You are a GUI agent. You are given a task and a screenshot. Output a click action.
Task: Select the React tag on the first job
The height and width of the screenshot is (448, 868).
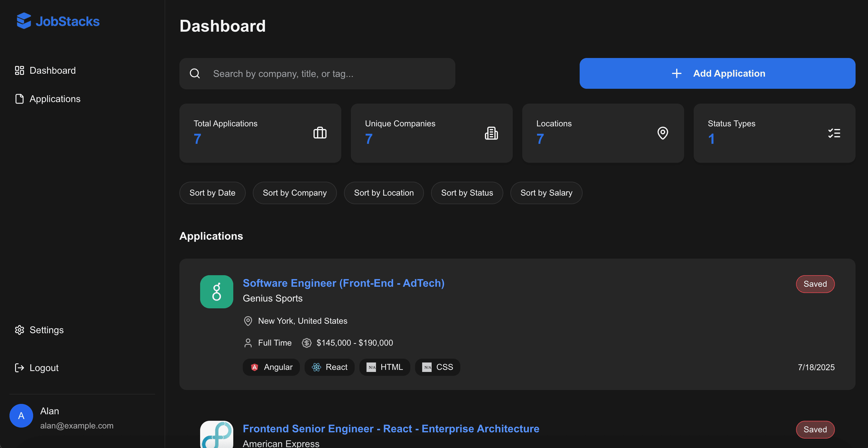(x=329, y=367)
